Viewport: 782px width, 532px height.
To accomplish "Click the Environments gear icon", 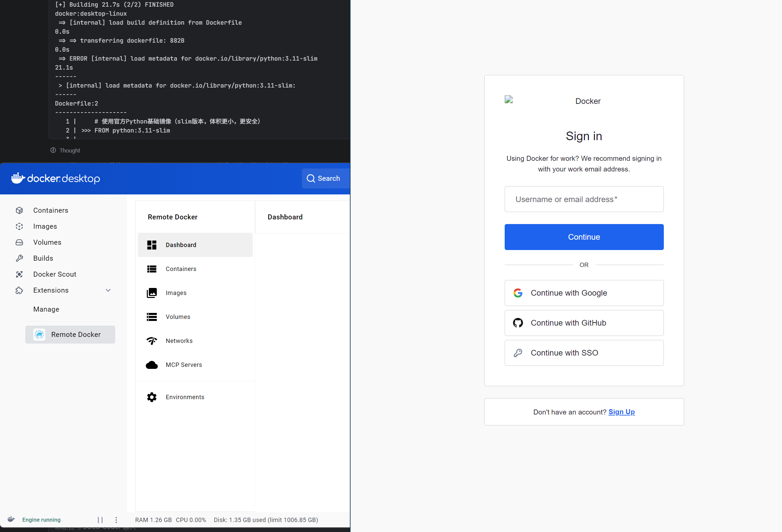I will click(152, 397).
